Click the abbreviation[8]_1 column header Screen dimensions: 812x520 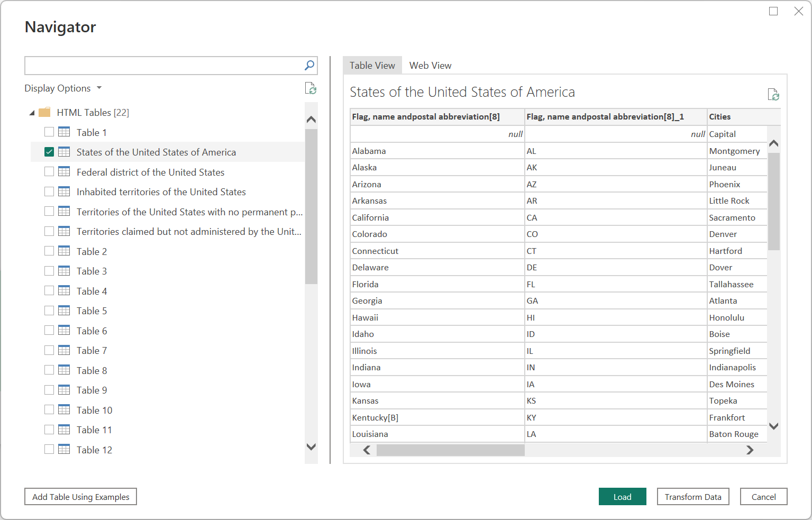(616, 116)
